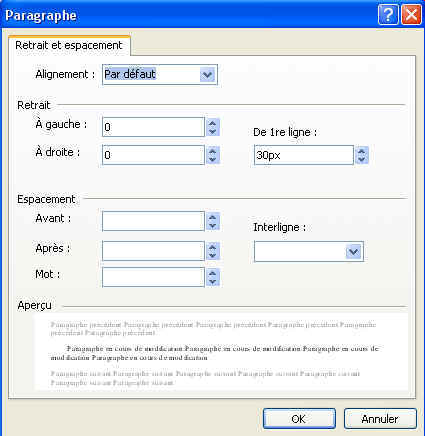Focus the À gauche input field
Viewport: 425px width, 436px height.
(x=153, y=127)
